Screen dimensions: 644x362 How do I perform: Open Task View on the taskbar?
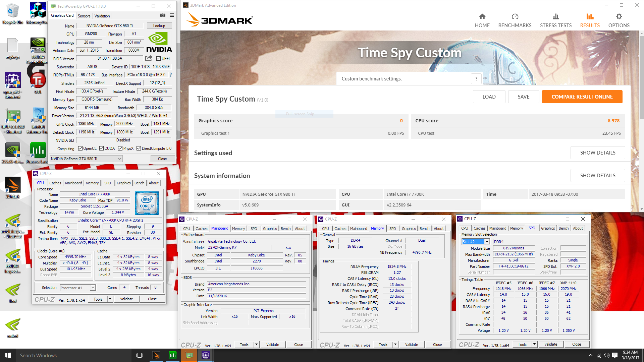[x=140, y=355]
